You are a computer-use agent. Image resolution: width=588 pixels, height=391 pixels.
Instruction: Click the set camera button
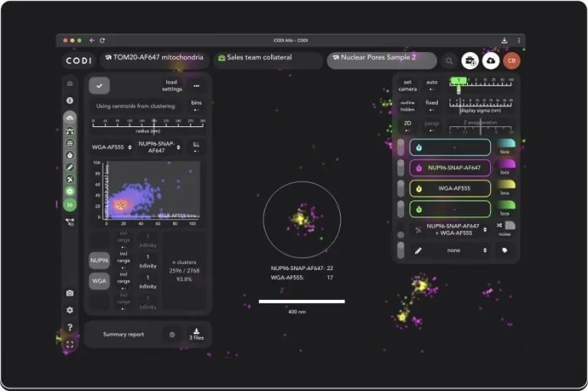(407, 86)
